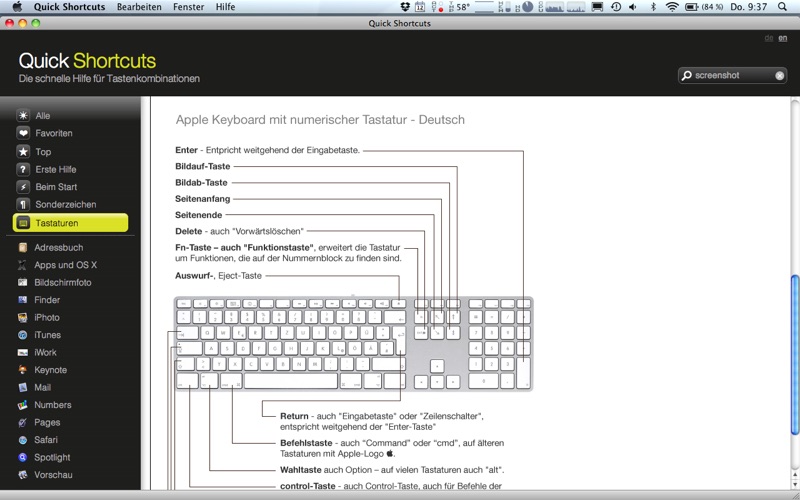
Task: Select Erste Hilfe label
Action: [x=56, y=169]
